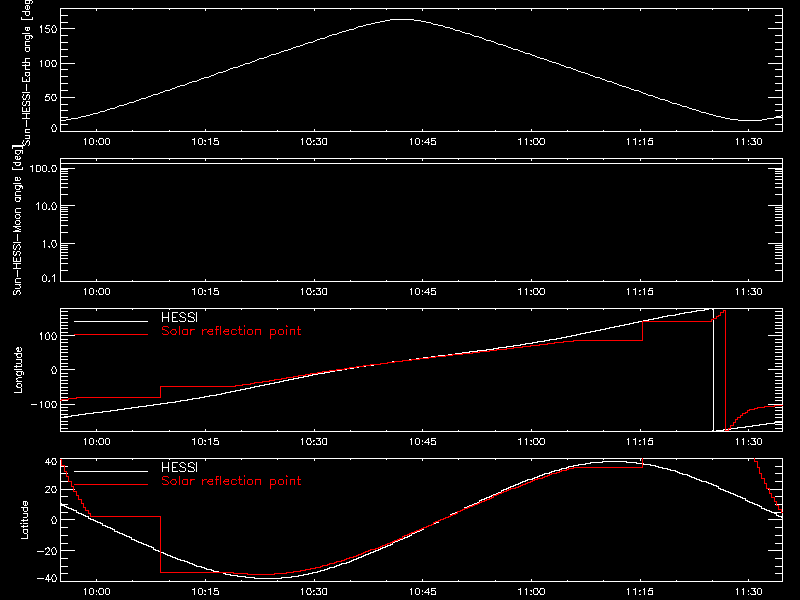800x600 pixels.
Task: Click the 0 tick on Earth angle axis
Action: [54, 128]
